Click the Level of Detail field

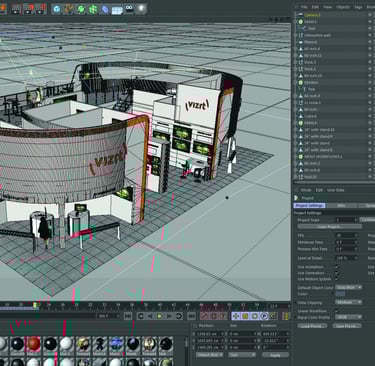(x=347, y=258)
